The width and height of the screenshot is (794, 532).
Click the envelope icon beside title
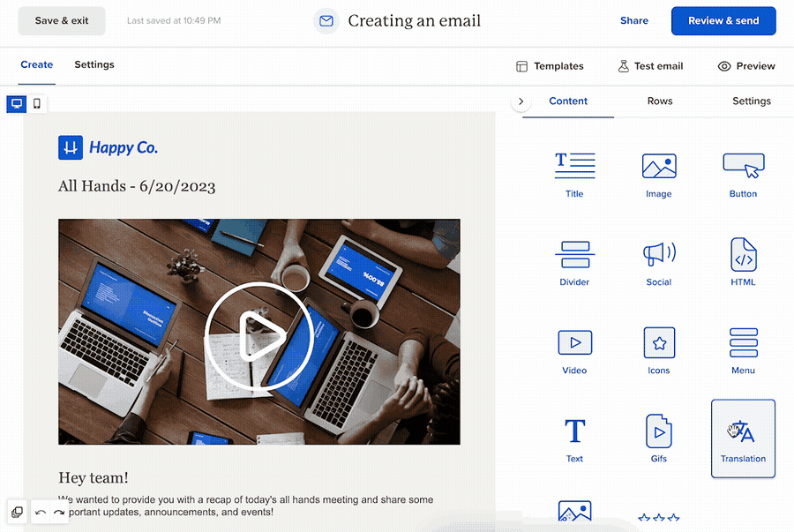[326, 21]
